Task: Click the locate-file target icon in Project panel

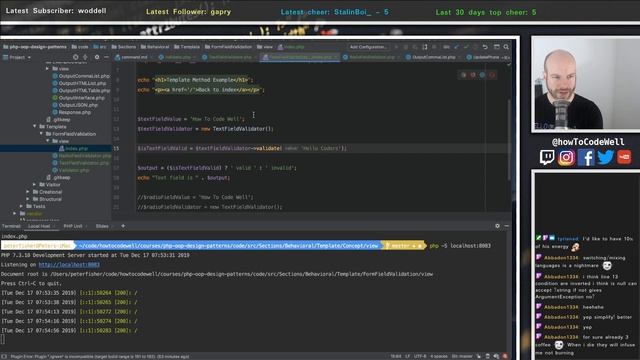Action: coord(76,57)
